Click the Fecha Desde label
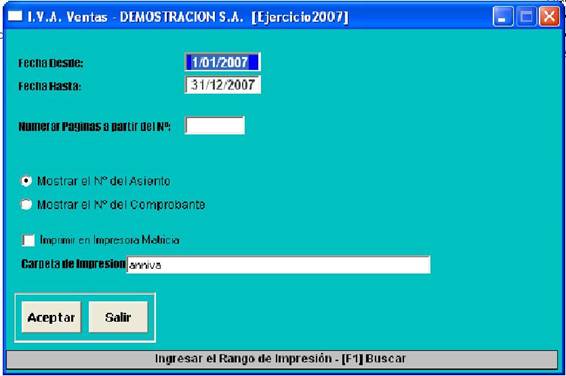Screen dimensions: 566x376 click(51, 63)
